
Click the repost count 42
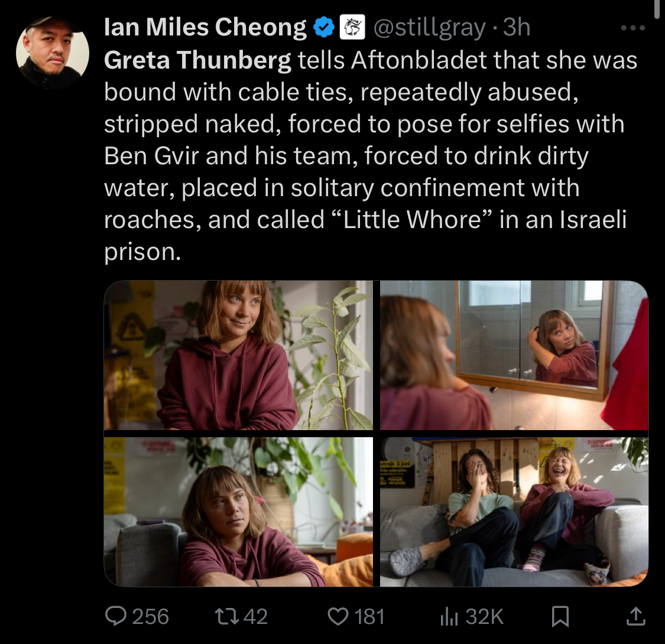(255, 616)
